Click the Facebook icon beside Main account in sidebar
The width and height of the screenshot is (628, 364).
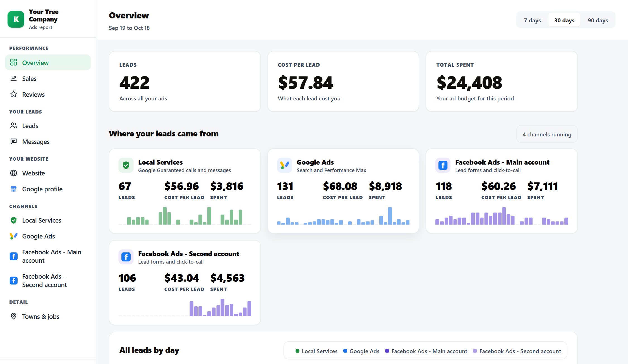tap(13, 256)
